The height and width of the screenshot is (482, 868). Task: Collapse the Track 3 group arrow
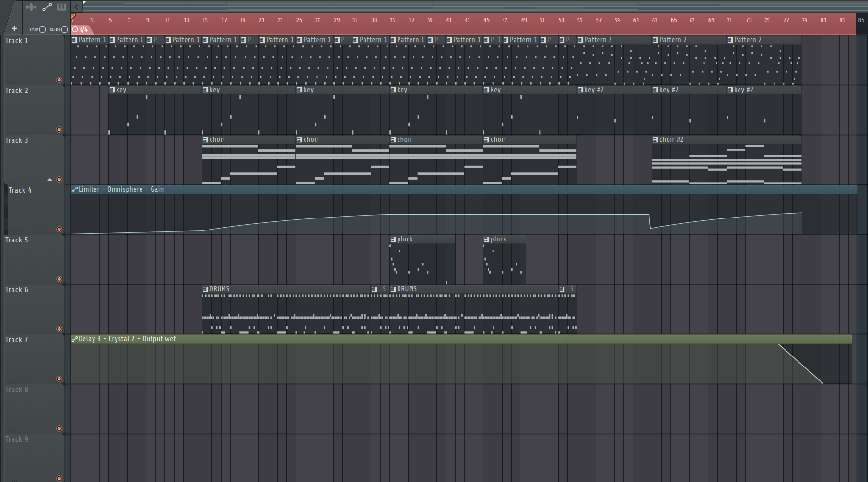50,180
